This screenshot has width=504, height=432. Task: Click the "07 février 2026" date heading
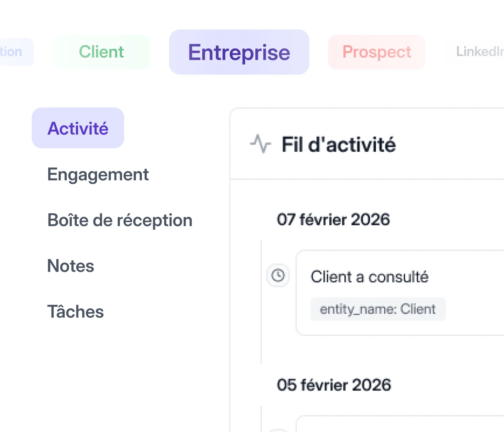333,219
